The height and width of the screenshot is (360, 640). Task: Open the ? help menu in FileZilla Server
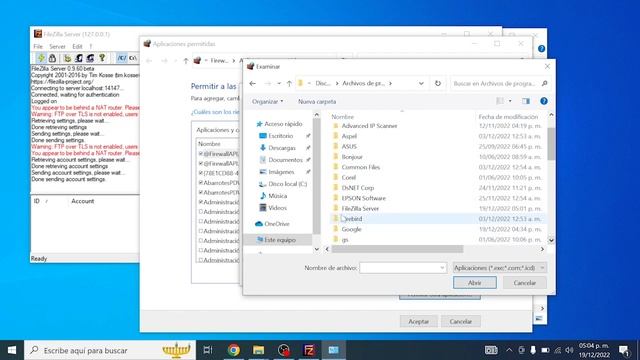91,47
